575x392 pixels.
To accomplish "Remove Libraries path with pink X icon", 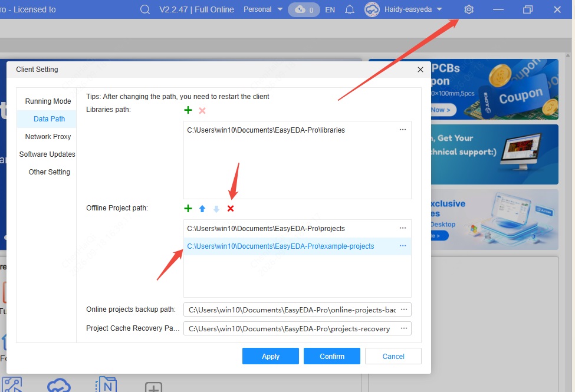I will coord(202,110).
